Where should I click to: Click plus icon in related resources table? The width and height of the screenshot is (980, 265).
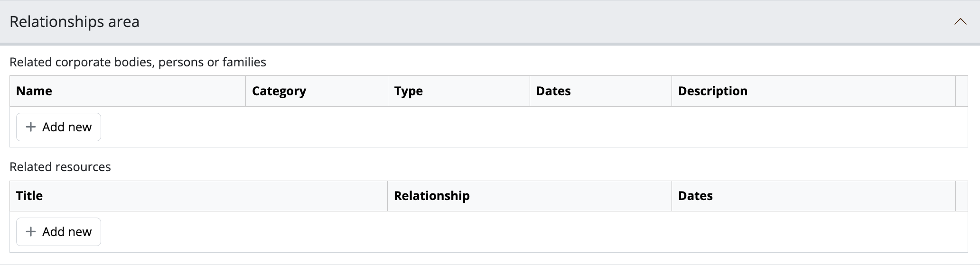pos(31,232)
